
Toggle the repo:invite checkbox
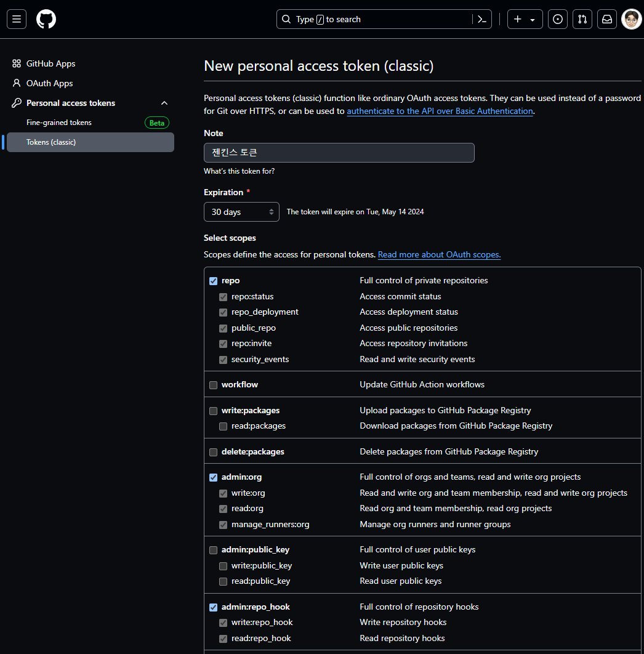coord(223,344)
